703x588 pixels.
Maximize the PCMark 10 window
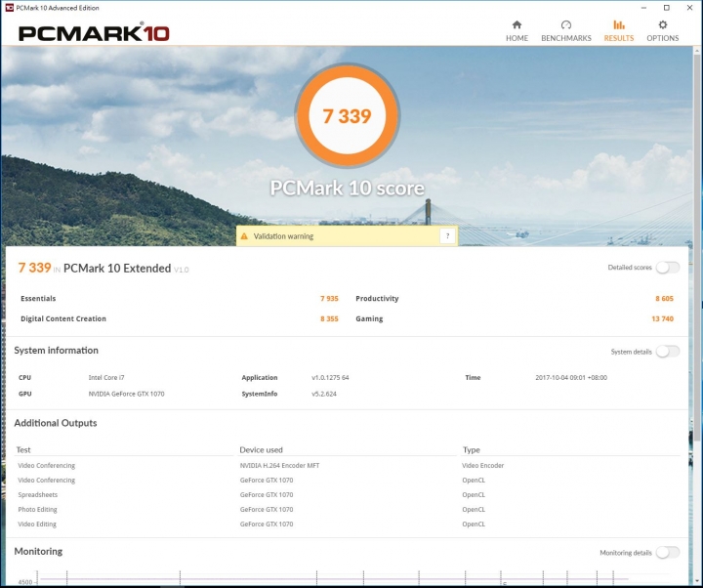pyautogui.click(x=667, y=8)
